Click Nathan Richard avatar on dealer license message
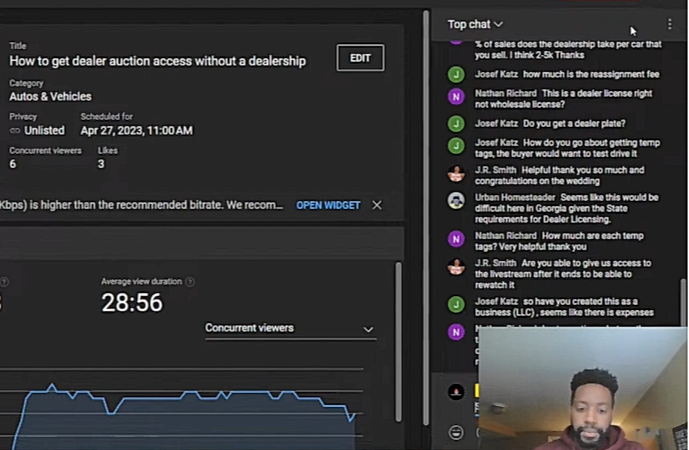 click(x=456, y=96)
